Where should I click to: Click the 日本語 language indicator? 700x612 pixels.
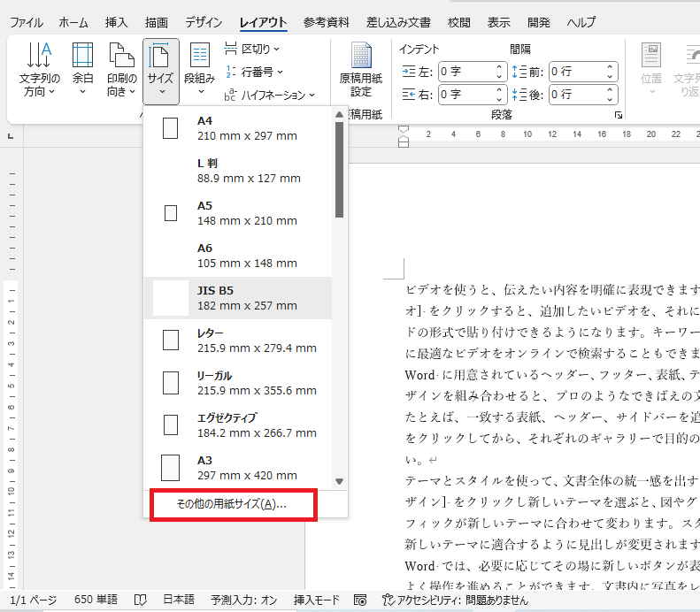tap(179, 600)
